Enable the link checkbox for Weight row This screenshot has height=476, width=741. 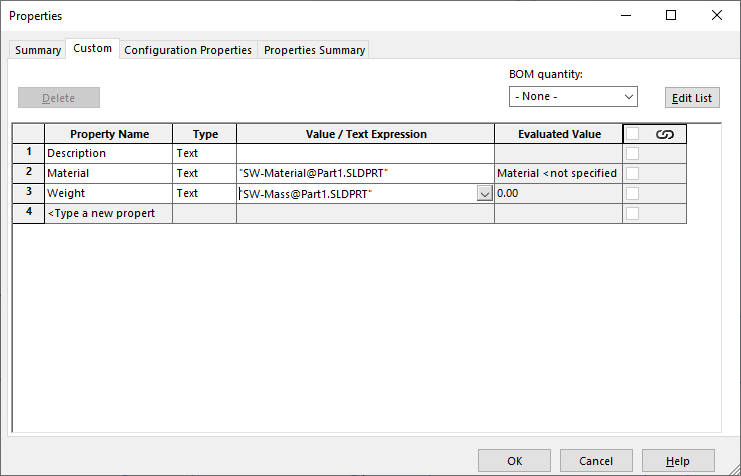[632, 194]
